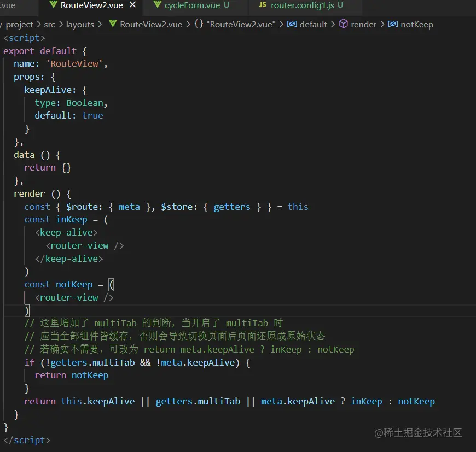Click the if (!getters.multiTab ...) line
Image resolution: width=476 pixels, height=452 pixels.
[137, 362]
